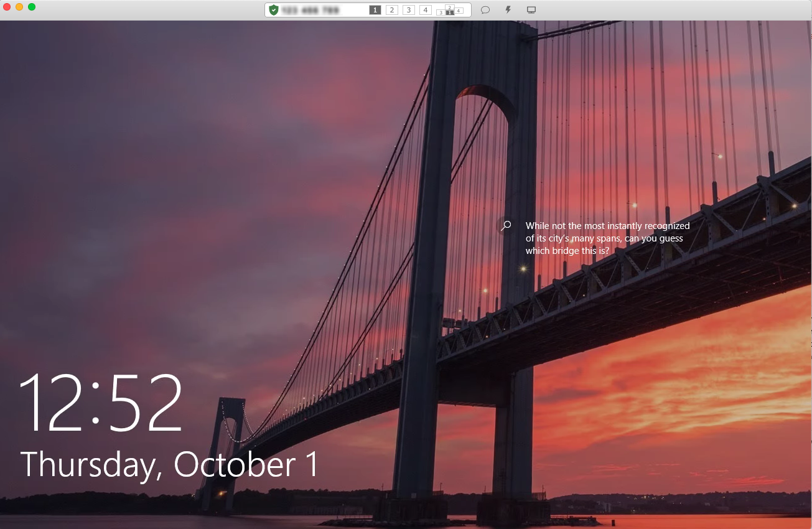Click the large clock reading 12:52
This screenshot has width=812, height=529.
coord(101,405)
